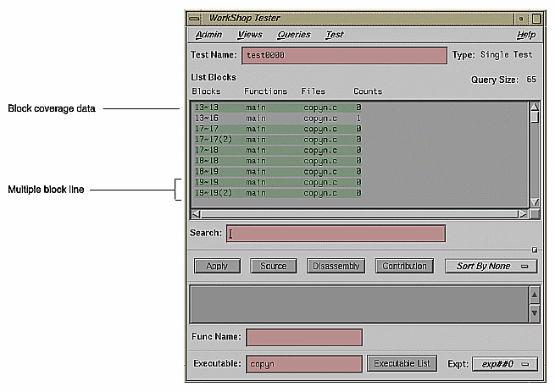Click the left scroll arrow under block list
The width and height of the screenshot is (555, 392).
point(197,213)
